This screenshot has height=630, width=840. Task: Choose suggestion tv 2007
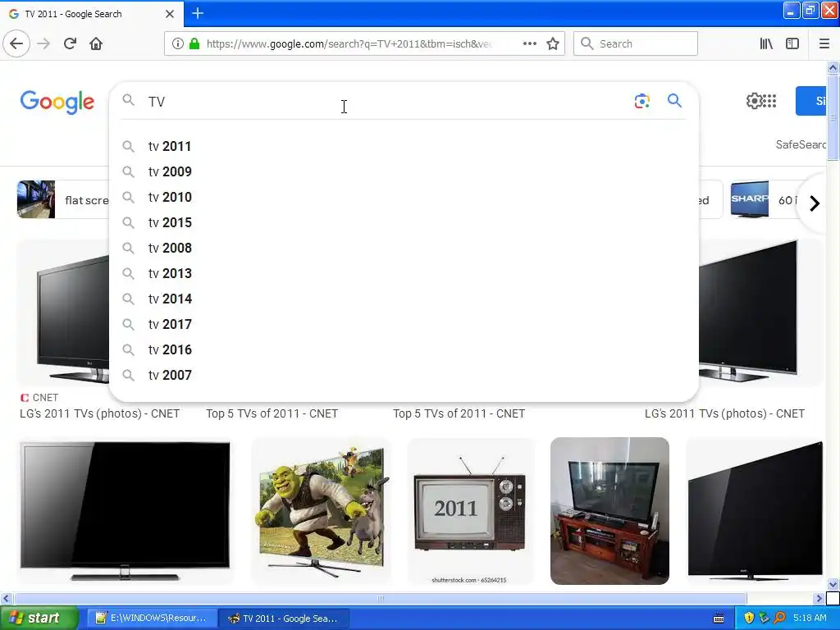(404, 375)
